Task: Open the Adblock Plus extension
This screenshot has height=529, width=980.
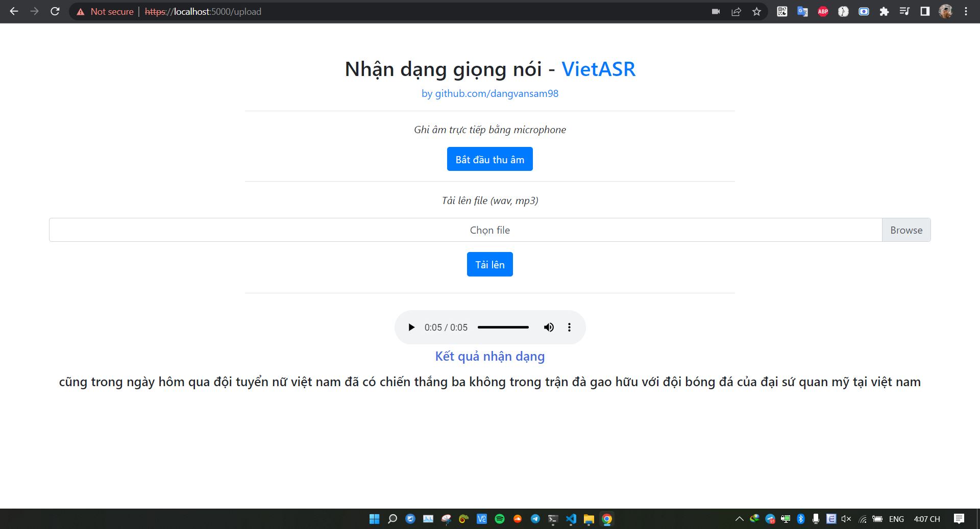Action: coord(823,11)
